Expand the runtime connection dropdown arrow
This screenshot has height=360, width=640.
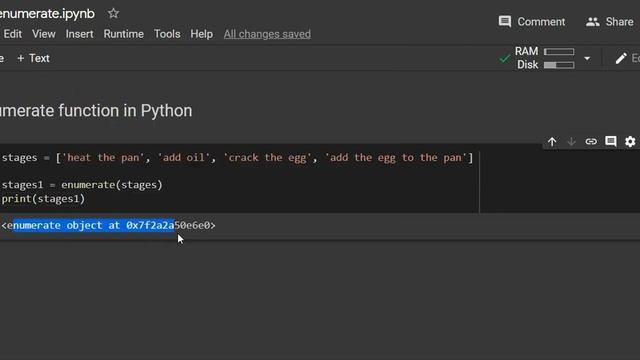pos(587,58)
